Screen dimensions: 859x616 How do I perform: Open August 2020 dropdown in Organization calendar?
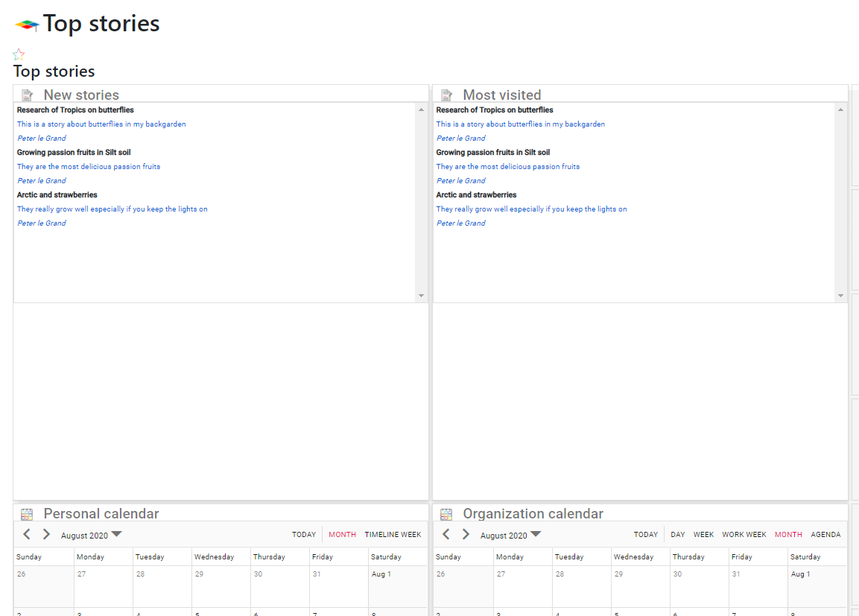[x=510, y=535]
